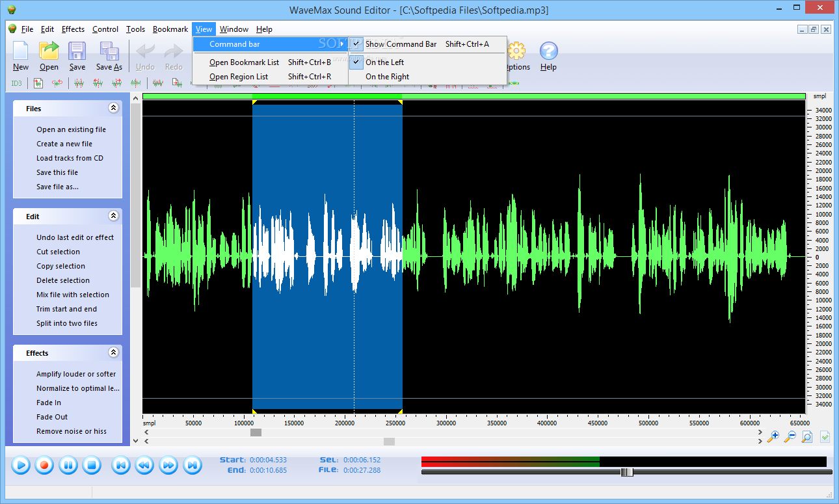
Task: Click the lower horizontal scrollbar thumb
Action: coord(389,442)
